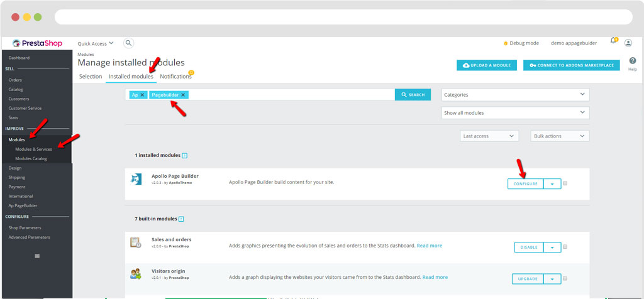Tick the Sales and orders checkbox

coord(565,247)
